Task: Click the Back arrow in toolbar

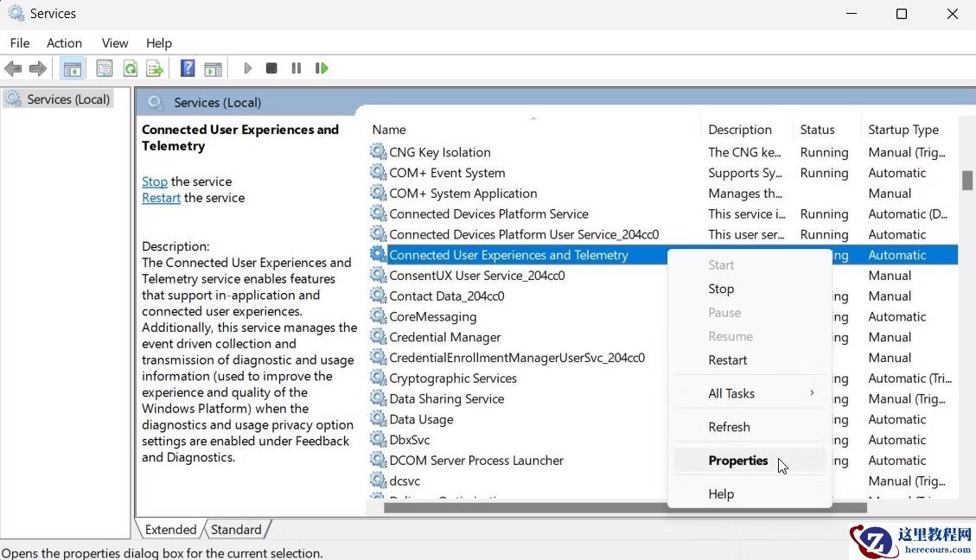Action: pos(13,68)
